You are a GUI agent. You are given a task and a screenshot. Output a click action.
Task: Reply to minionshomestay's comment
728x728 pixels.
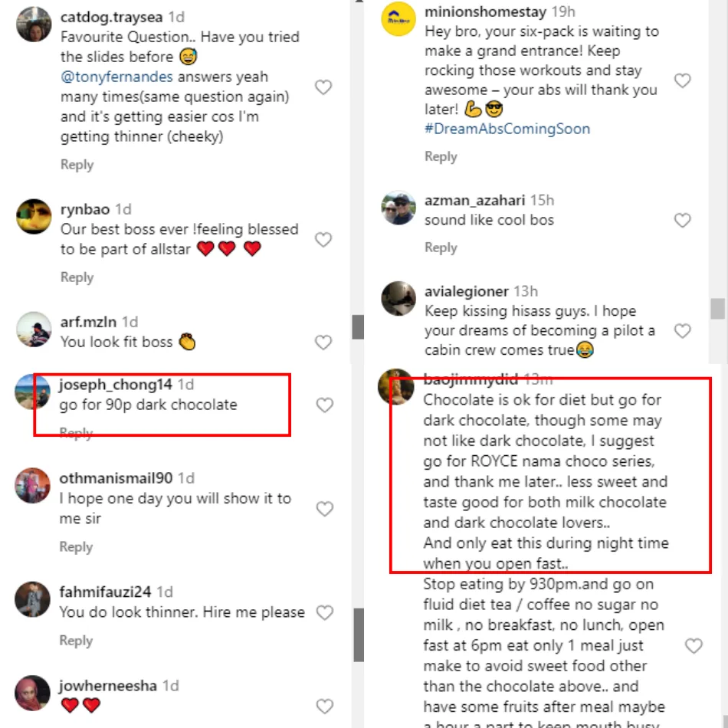point(441,156)
